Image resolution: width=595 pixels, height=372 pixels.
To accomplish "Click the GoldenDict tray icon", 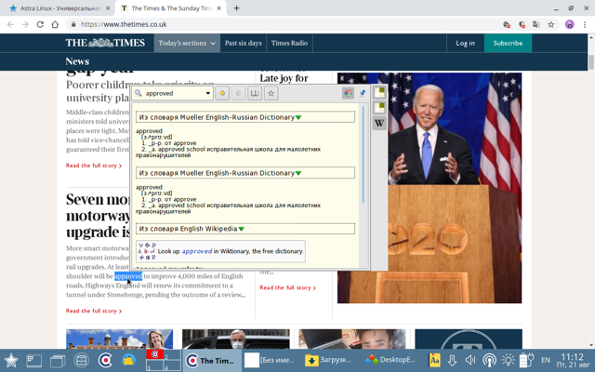I will (x=434, y=360).
